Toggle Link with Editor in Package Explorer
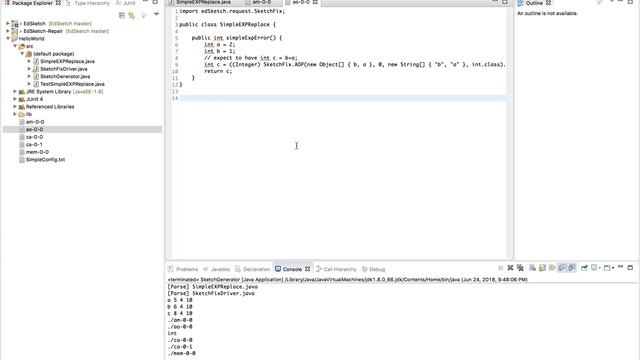Viewport: 640px width, 360px height. (x=131, y=16)
